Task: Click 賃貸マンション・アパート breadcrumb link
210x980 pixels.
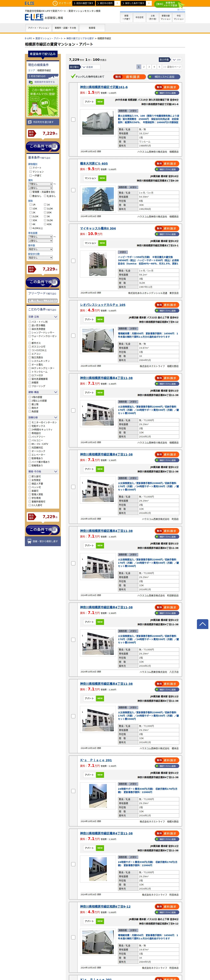Action: coord(49,38)
